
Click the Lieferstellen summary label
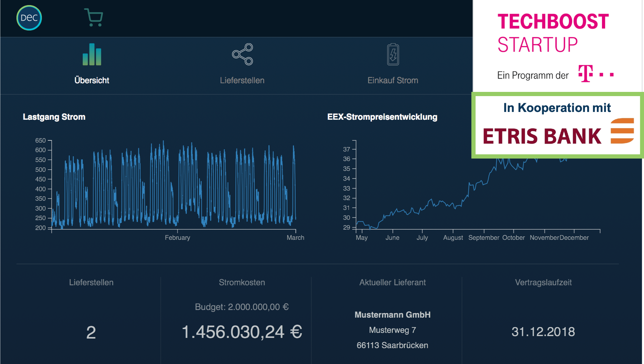tap(91, 282)
